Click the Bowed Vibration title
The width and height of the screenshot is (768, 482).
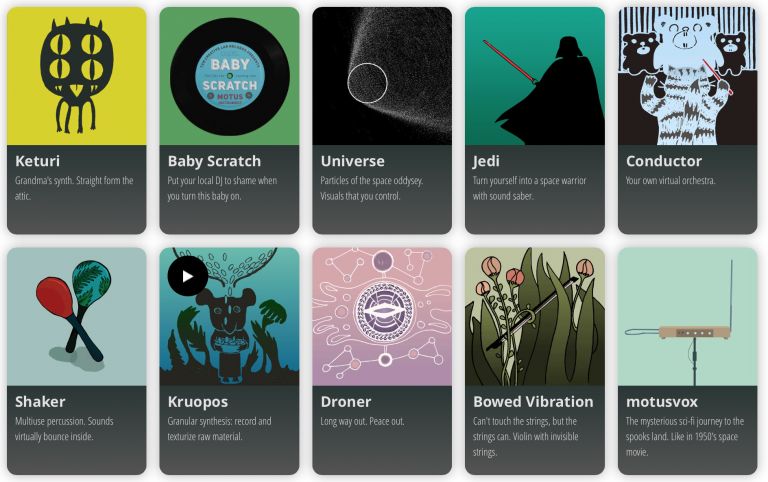[x=533, y=402]
